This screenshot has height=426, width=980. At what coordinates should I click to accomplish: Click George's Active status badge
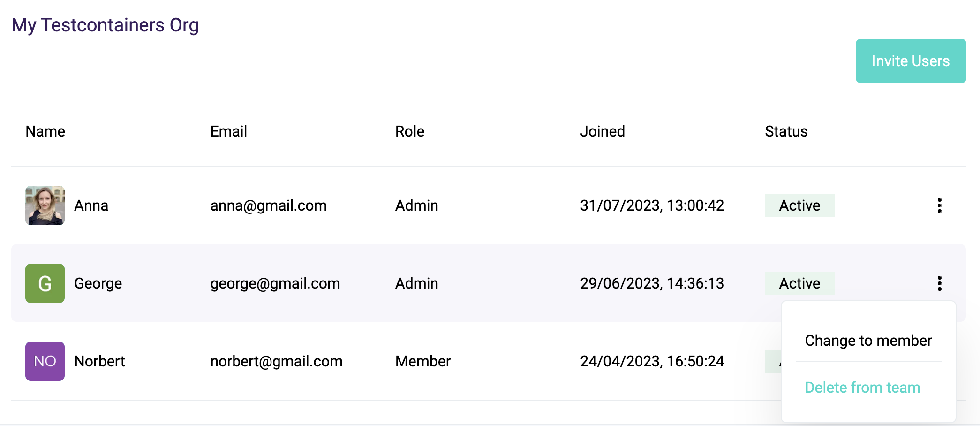click(799, 283)
